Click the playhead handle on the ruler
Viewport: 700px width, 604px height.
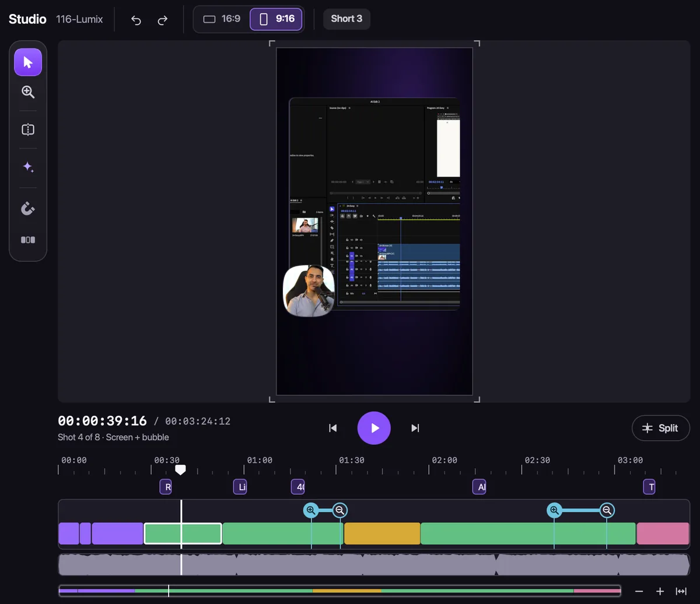click(181, 469)
